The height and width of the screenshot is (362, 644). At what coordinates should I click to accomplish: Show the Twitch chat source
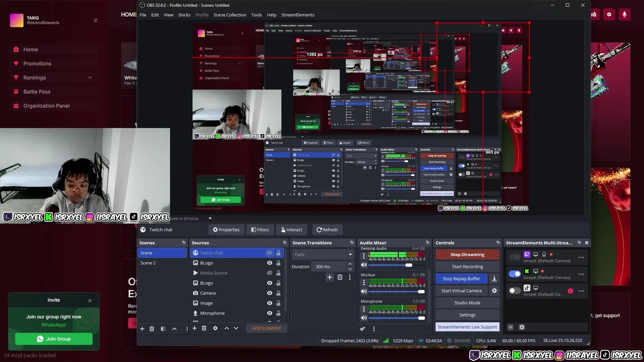tap(270, 253)
